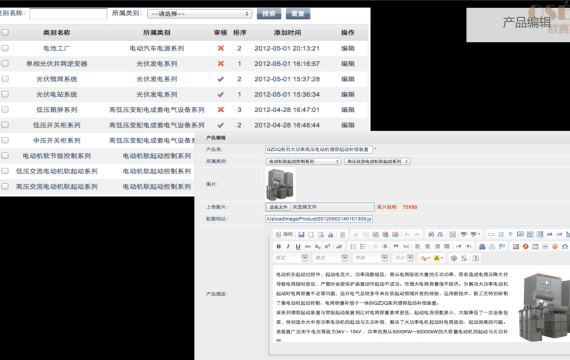This screenshot has width=570, height=360.
Task: Tick the checkbox for 电池工厂 row
Action: 5,48
